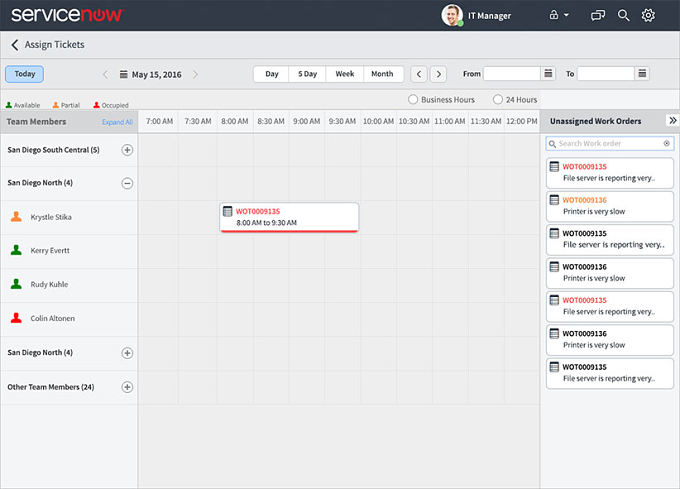Select the WOT0009135 scheduled block on the timeline
This screenshot has height=489, width=680.
[x=289, y=217]
